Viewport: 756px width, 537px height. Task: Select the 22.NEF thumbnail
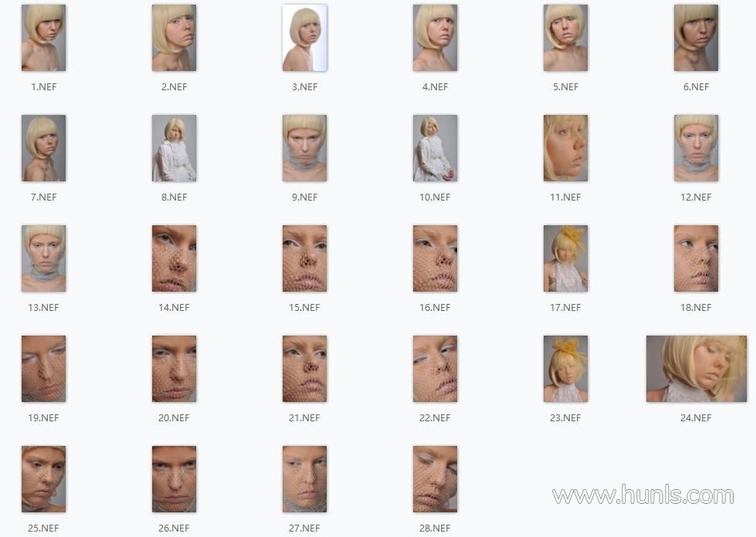click(435, 369)
